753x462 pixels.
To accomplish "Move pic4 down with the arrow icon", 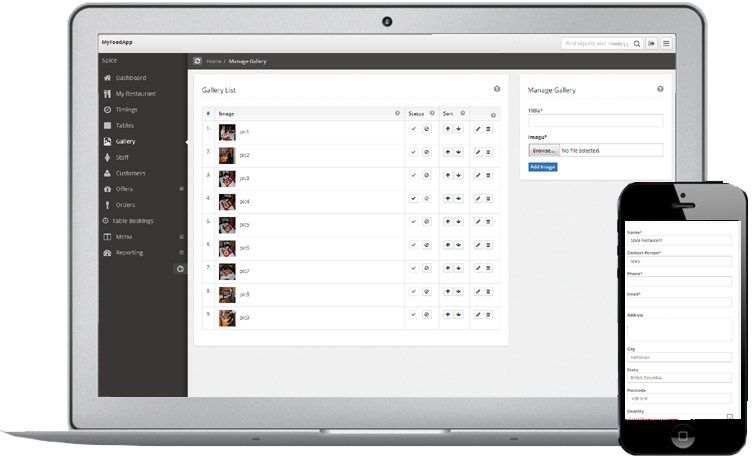I will coord(458,199).
